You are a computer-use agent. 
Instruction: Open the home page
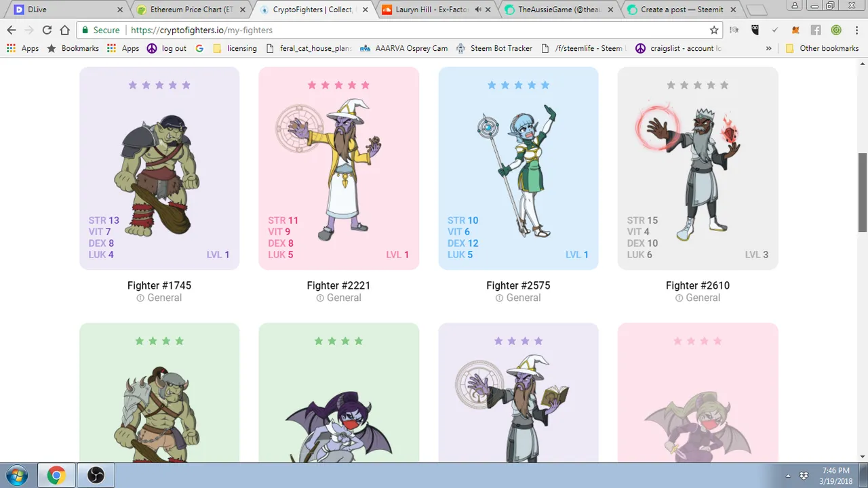point(64,30)
